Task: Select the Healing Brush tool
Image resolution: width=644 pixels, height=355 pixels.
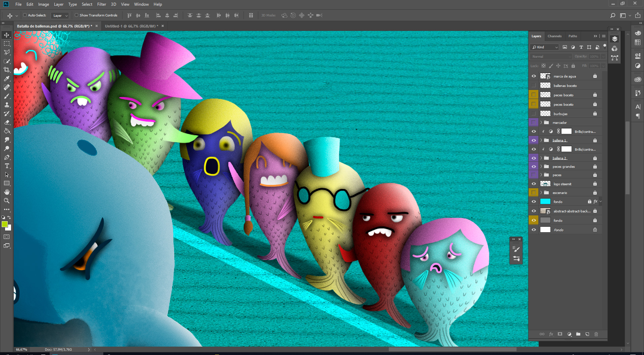Action: pyautogui.click(x=7, y=87)
